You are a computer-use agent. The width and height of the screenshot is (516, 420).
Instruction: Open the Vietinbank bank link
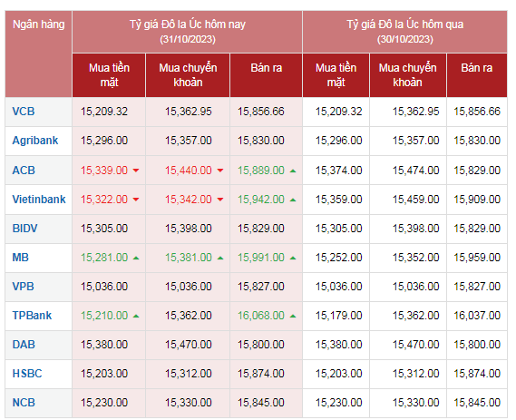pos(39,200)
